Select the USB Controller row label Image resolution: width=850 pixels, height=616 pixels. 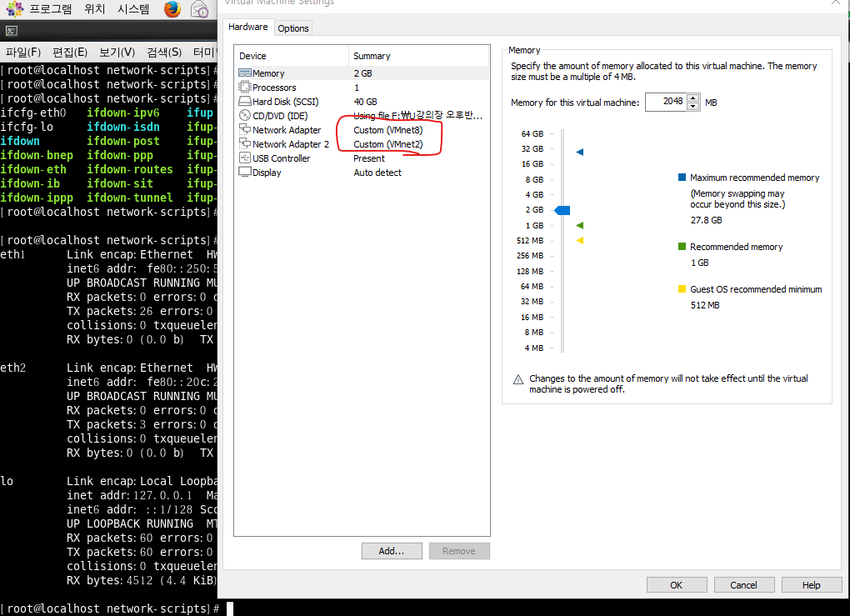(281, 158)
